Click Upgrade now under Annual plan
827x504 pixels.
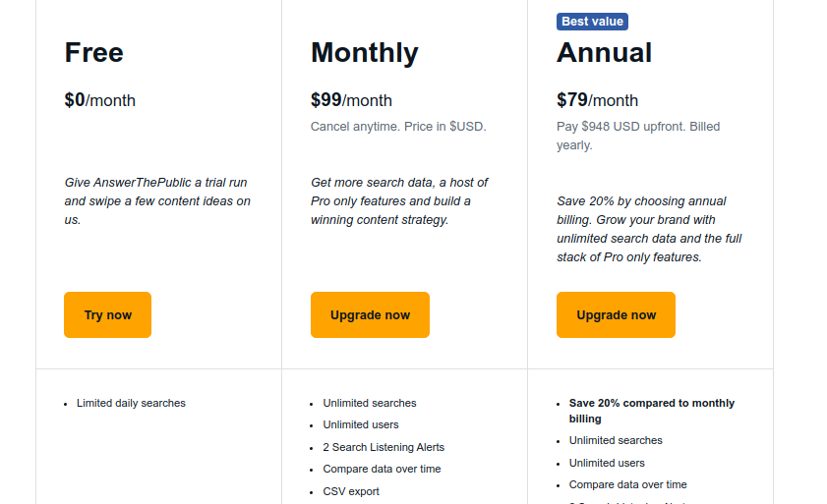[x=616, y=314]
